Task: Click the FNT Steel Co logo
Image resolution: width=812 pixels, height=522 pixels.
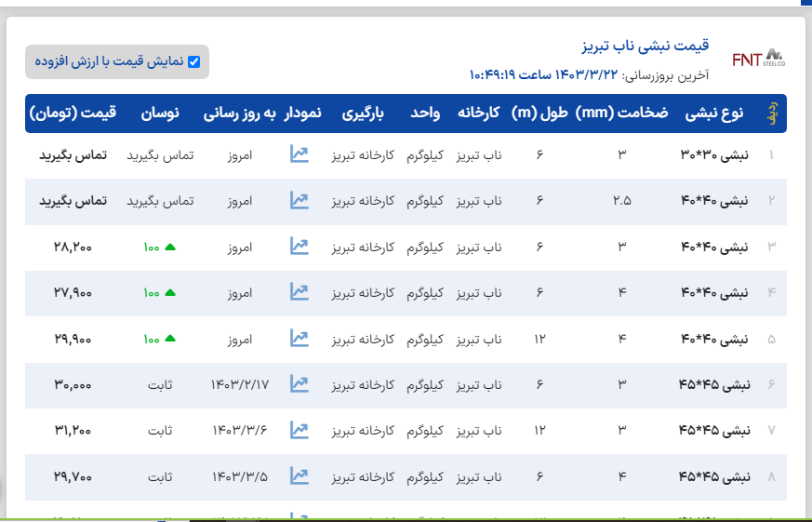Action: tap(757, 59)
